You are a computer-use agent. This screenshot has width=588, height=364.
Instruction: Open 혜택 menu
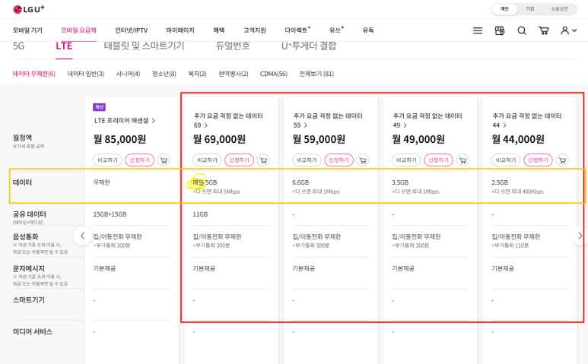218,30
